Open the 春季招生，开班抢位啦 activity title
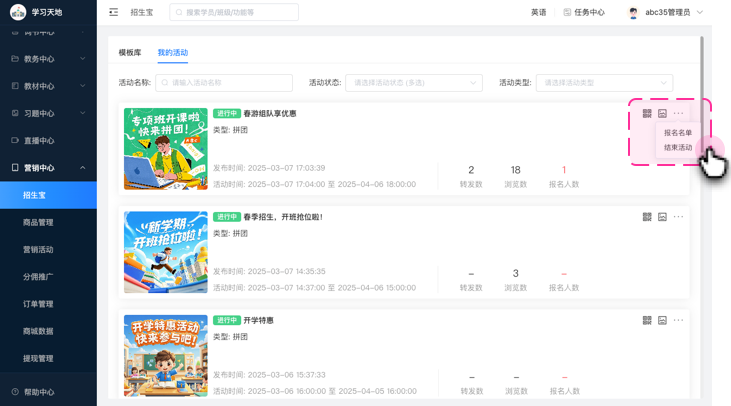731x406 pixels. 283,217
